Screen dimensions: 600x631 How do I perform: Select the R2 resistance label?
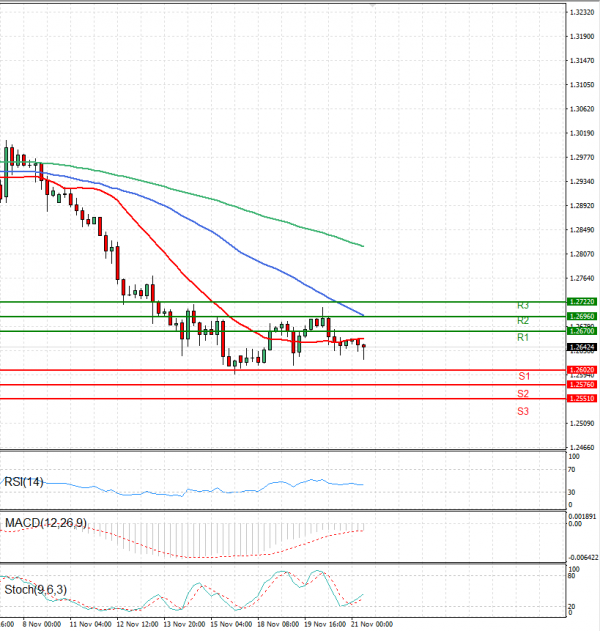522,321
